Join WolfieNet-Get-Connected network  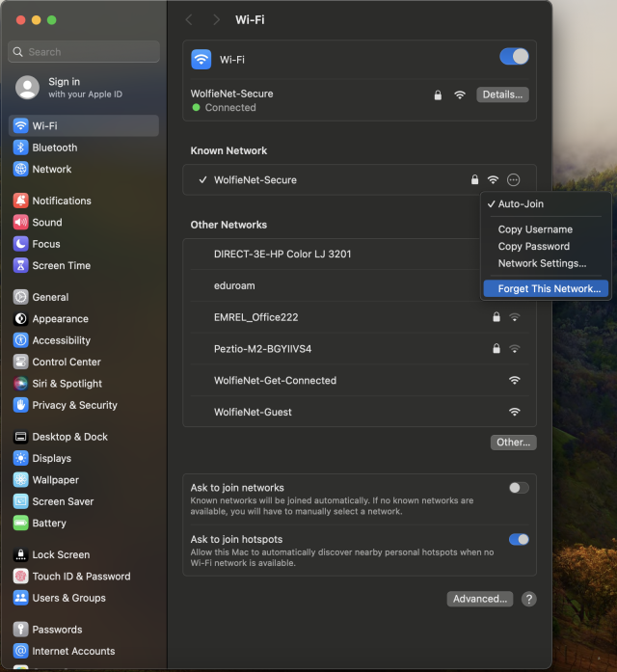point(360,381)
